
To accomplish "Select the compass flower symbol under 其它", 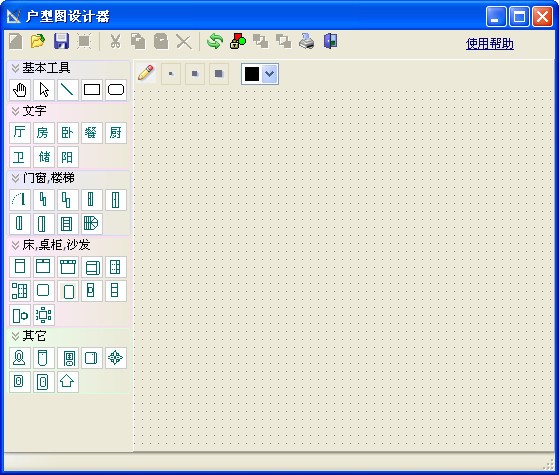I will click(116, 358).
